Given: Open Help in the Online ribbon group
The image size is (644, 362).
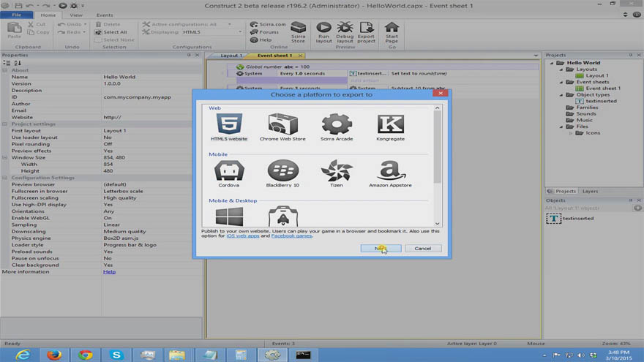Looking at the screenshot, I should pyautogui.click(x=261, y=39).
